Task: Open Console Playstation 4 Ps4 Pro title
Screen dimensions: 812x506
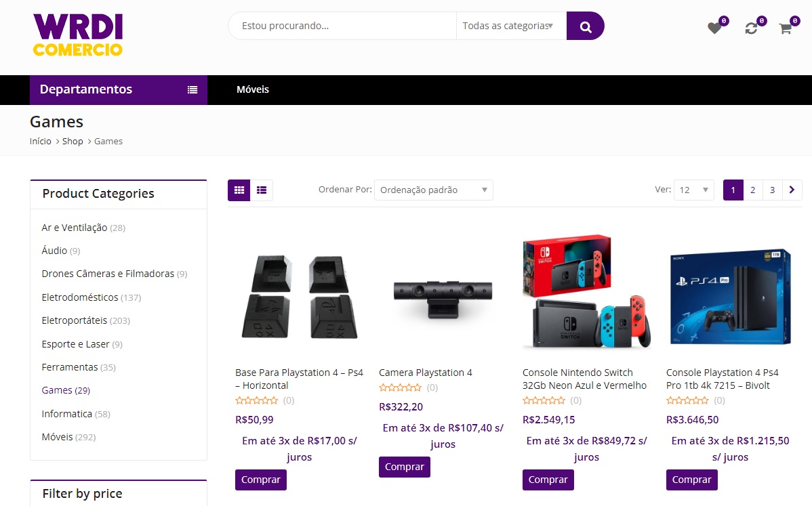Action: coord(723,379)
